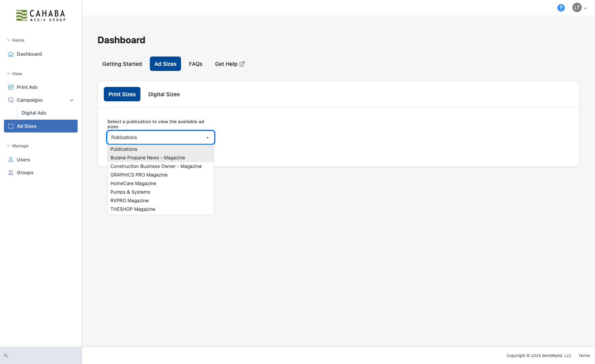The width and height of the screenshot is (595, 364).
Task: Click the Campaigns icon in sidebar
Action: pyautogui.click(x=11, y=100)
